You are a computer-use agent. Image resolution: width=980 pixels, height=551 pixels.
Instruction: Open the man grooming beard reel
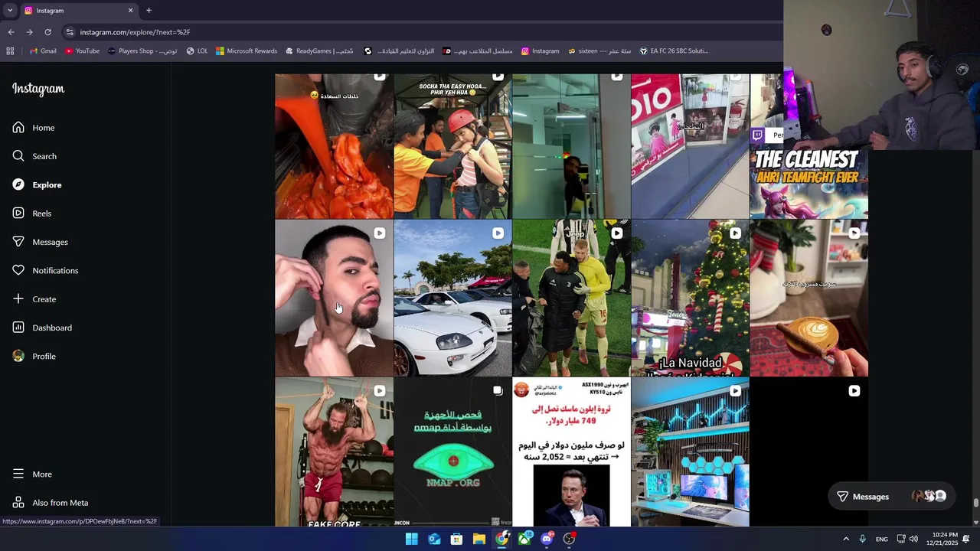334,298
